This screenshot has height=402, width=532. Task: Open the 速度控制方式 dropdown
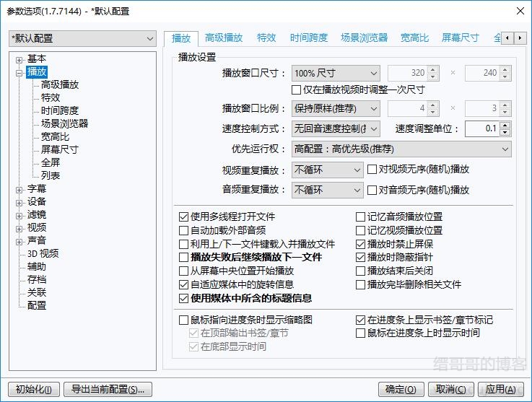336,129
